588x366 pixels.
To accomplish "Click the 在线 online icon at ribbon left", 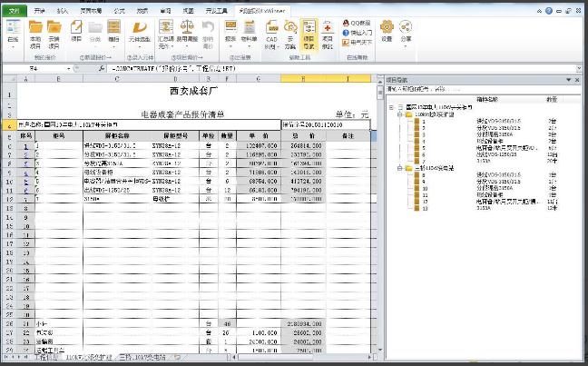I will [x=13, y=27].
